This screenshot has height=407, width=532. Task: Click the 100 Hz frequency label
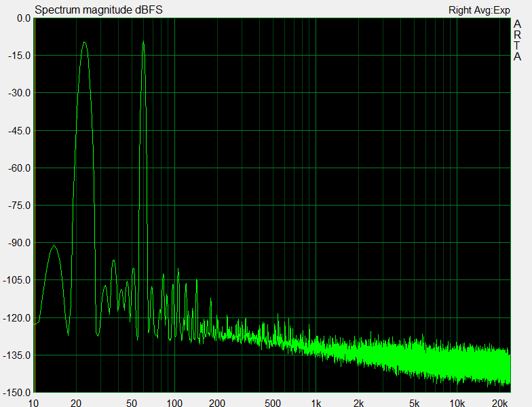tap(174, 403)
